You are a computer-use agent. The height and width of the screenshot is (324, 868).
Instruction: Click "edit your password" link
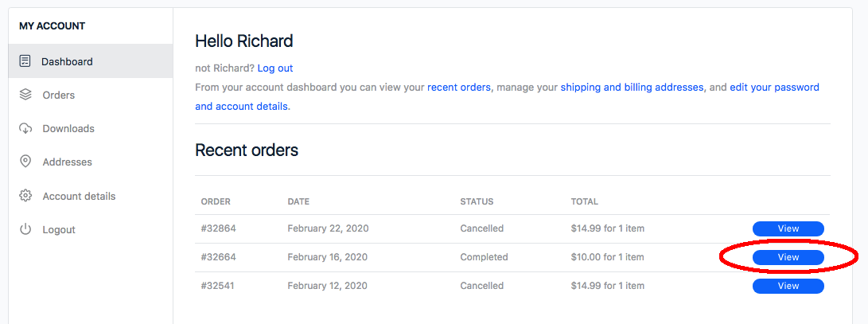click(x=774, y=87)
